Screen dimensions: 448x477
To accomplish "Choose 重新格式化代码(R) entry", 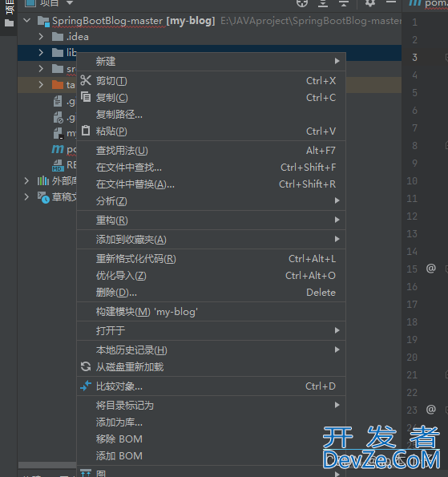I will click(x=211, y=259).
